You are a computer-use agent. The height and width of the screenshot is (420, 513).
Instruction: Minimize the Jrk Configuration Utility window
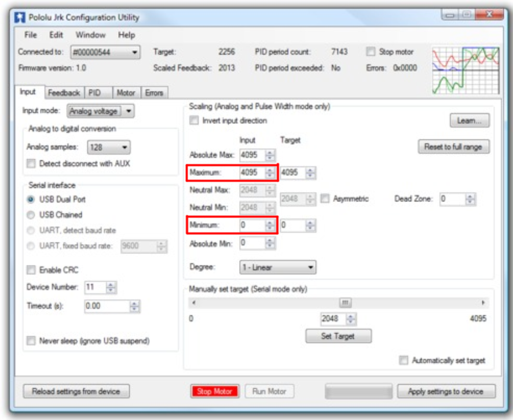pos(450,14)
